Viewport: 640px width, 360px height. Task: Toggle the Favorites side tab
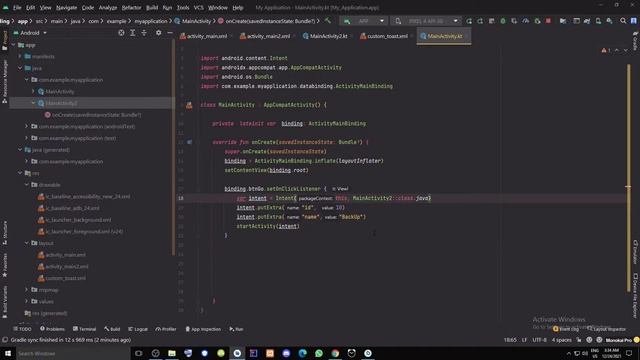(x=5, y=265)
